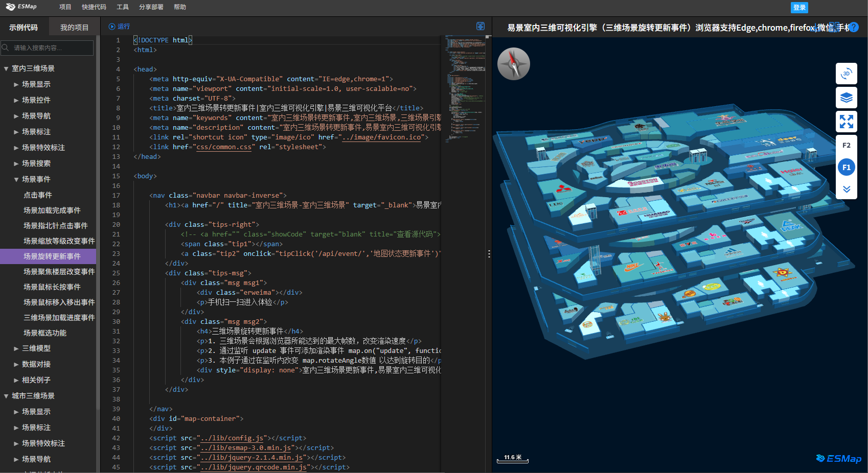This screenshot has height=473, width=868.
Task: Click the search examples input field
Action: click(x=47, y=48)
